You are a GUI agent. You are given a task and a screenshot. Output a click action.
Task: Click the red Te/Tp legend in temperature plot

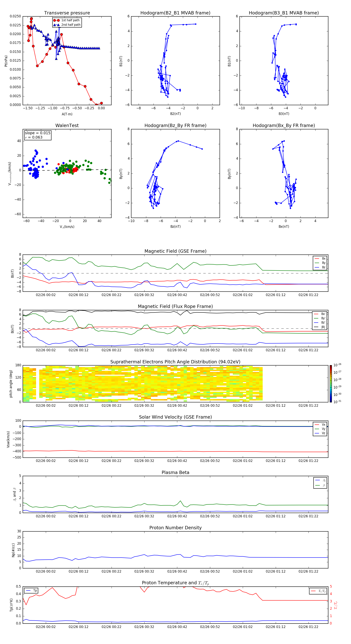click(x=318, y=591)
